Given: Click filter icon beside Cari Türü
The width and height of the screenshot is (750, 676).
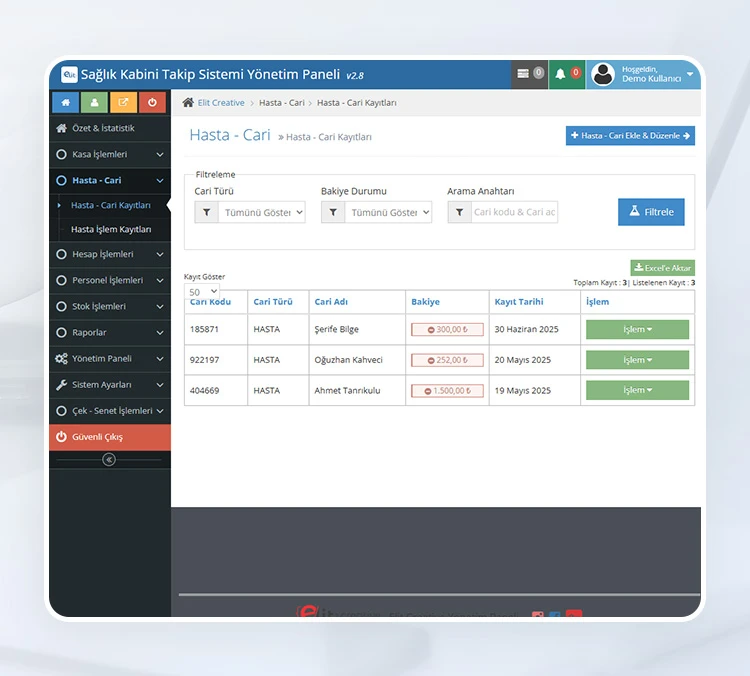Looking at the screenshot, I should [207, 212].
